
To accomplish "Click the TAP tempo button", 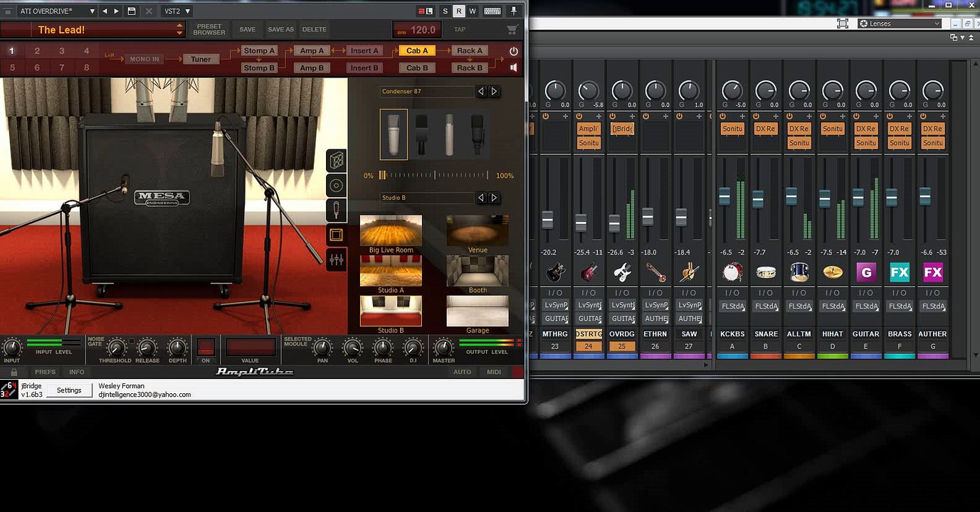I will pyautogui.click(x=460, y=30).
